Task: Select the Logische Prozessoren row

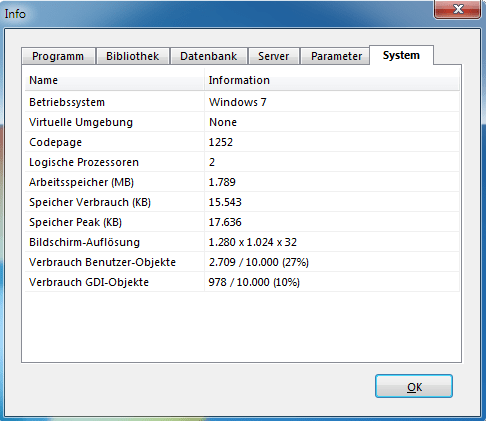Action: (x=242, y=162)
